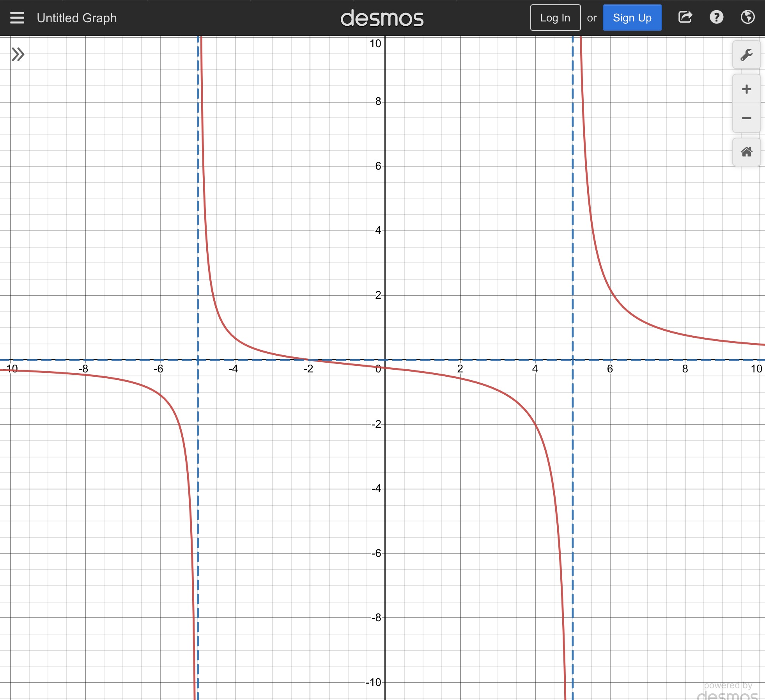
Task: Open the share graph icon
Action: 685,17
